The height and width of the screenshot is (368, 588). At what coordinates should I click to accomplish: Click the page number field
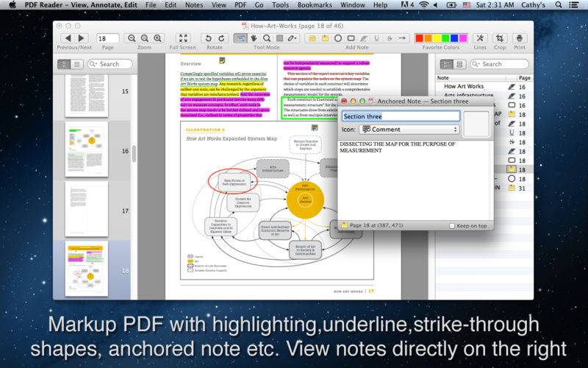click(107, 38)
